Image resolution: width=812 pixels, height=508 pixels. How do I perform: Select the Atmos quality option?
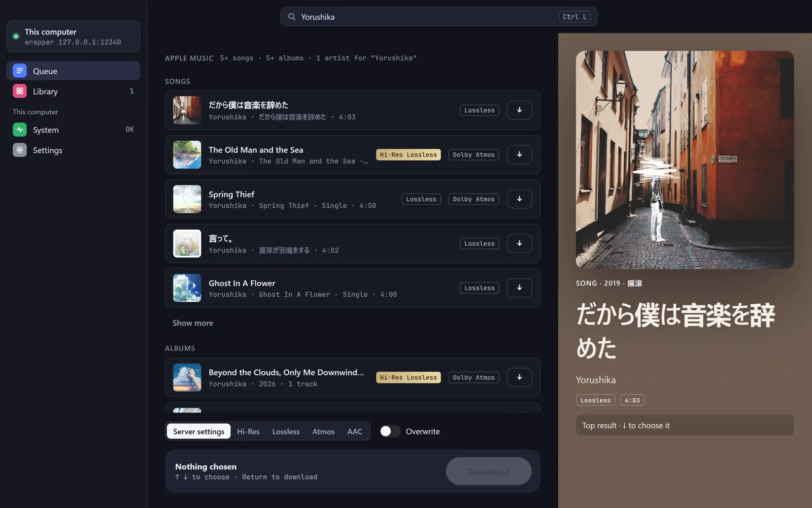point(323,431)
